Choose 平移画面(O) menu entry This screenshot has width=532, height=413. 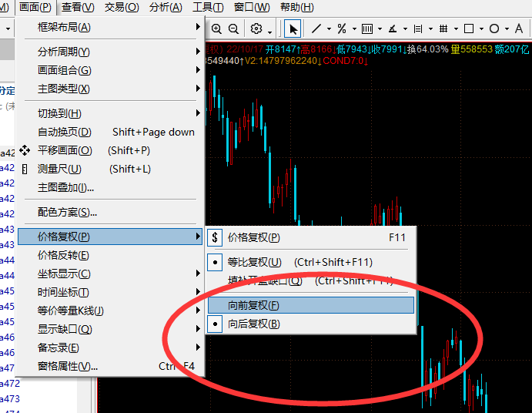click(110, 150)
